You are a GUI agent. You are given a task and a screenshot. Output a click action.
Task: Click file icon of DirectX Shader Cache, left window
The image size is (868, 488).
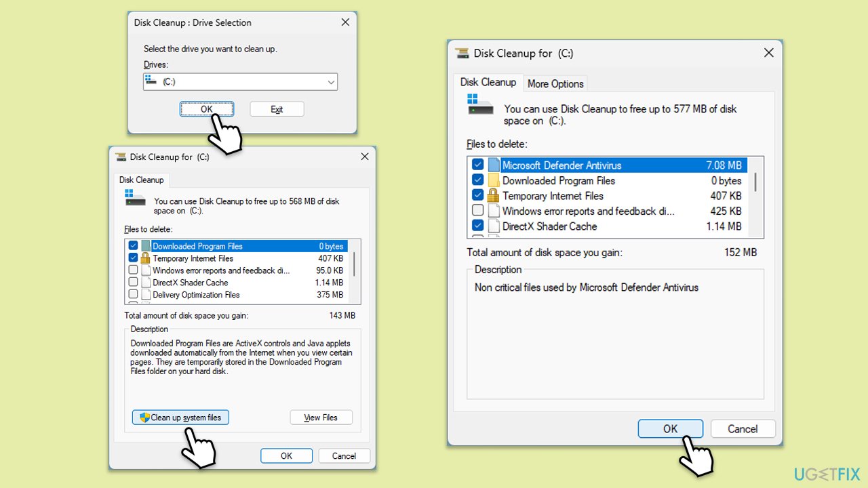[145, 283]
